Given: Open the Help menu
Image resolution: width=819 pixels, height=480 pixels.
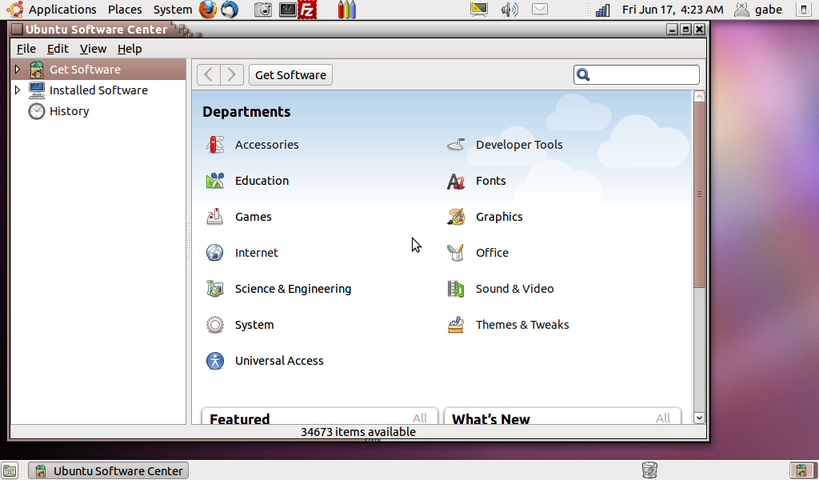Looking at the screenshot, I should click(x=130, y=49).
